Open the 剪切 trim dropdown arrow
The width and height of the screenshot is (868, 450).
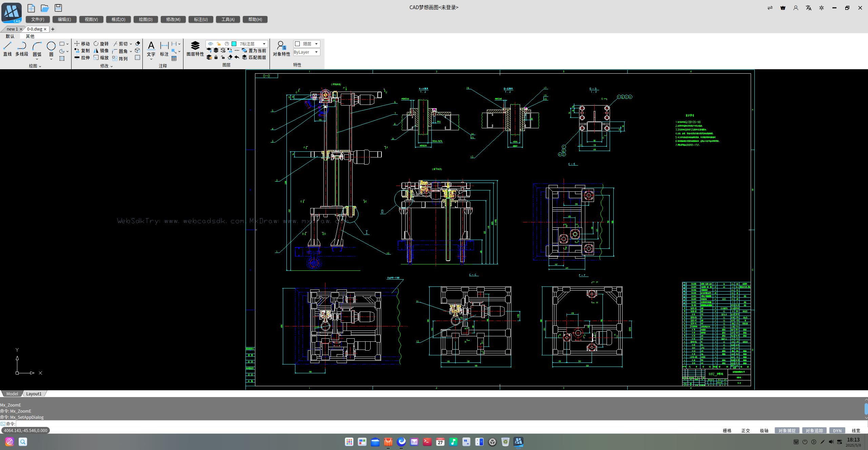[x=131, y=44]
